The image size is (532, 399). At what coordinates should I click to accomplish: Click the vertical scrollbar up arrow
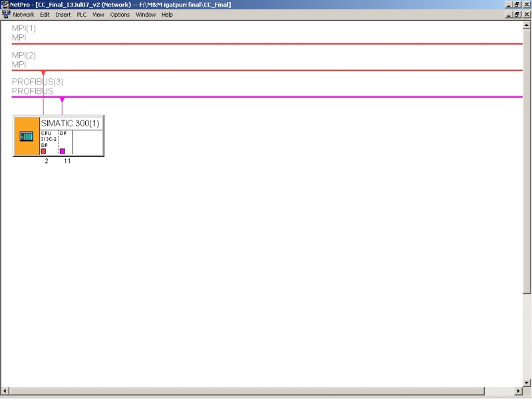[527, 24]
